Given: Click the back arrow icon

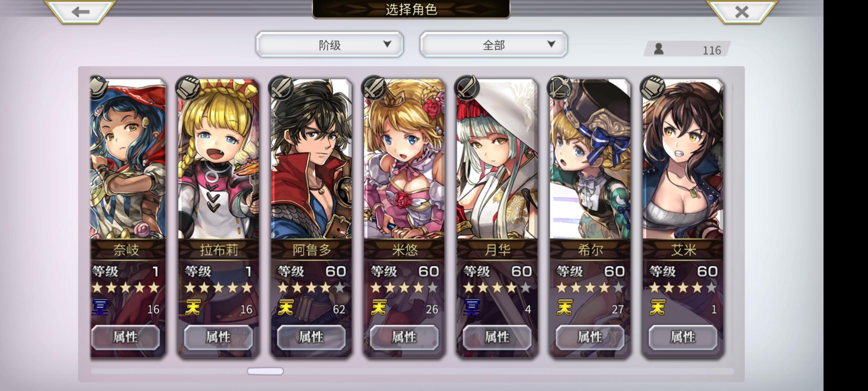Looking at the screenshot, I should (80, 12).
